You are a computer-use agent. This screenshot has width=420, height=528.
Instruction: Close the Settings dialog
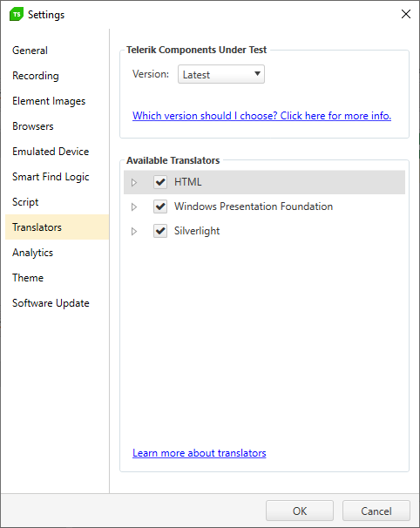click(x=406, y=14)
